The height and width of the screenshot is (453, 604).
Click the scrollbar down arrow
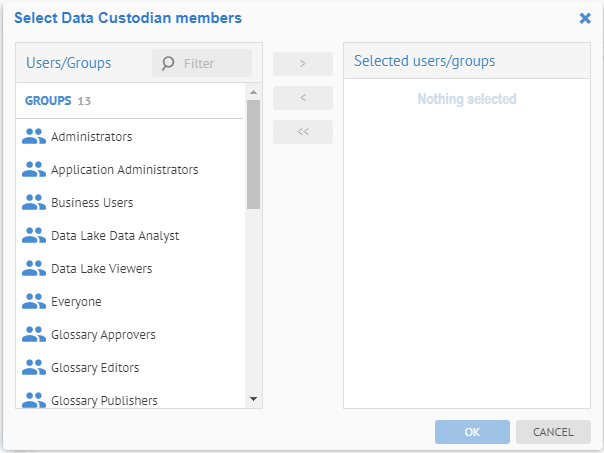pos(253,399)
